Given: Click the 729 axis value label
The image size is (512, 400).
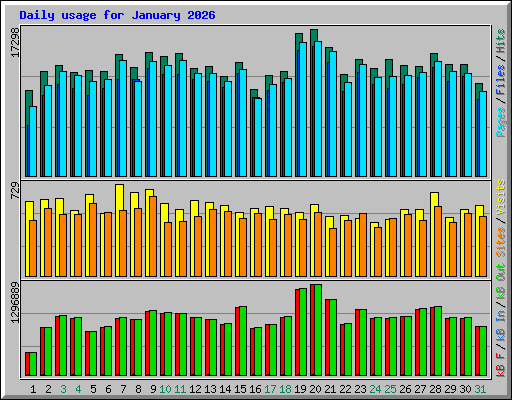Looking at the screenshot, I should 15,191.
